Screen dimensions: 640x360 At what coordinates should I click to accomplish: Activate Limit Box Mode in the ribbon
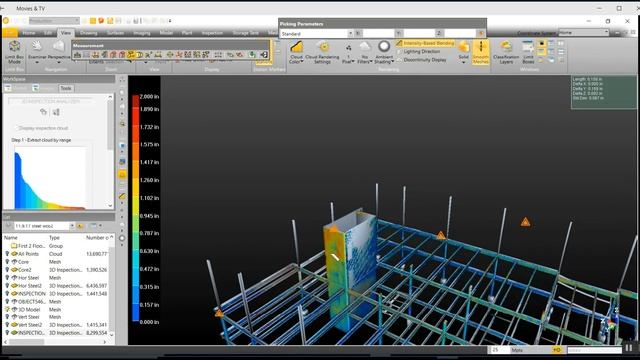click(x=14, y=52)
